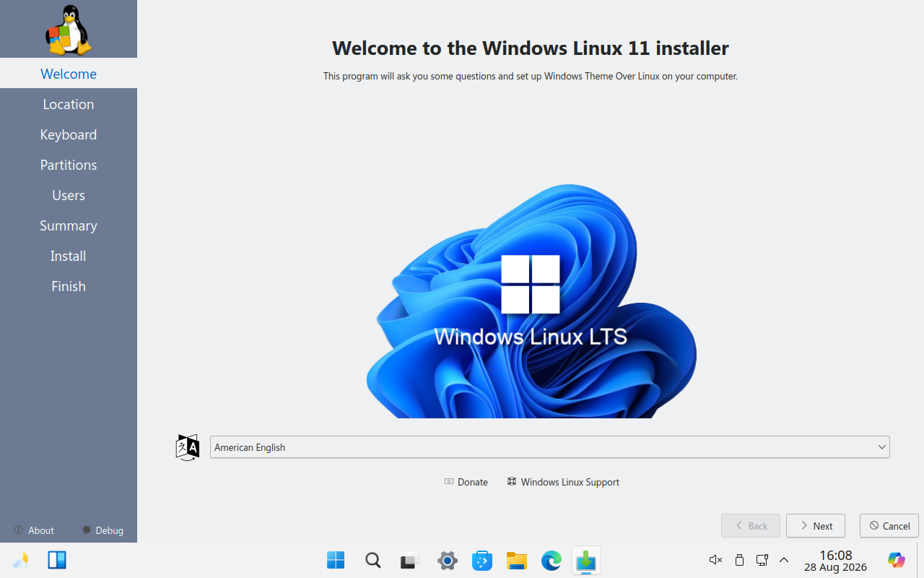Open the Store shopping bag icon
Viewport: 924px width, 578px height.
click(x=482, y=560)
